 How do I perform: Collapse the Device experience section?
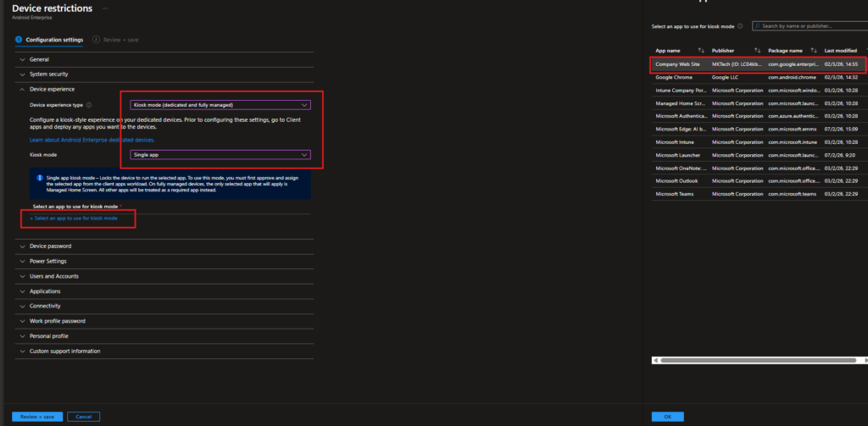pyautogui.click(x=51, y=89)
